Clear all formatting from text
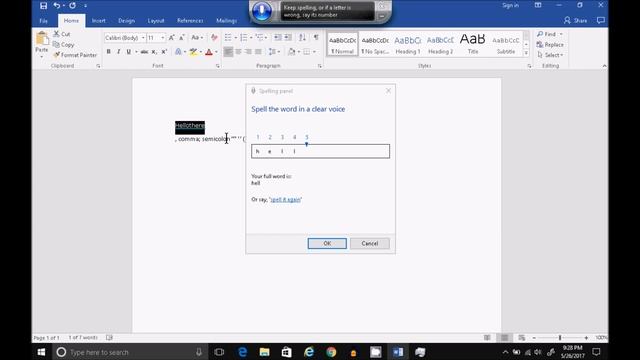Image resolution: width=640 pixels, height=360 pixels. coord(214,38)
